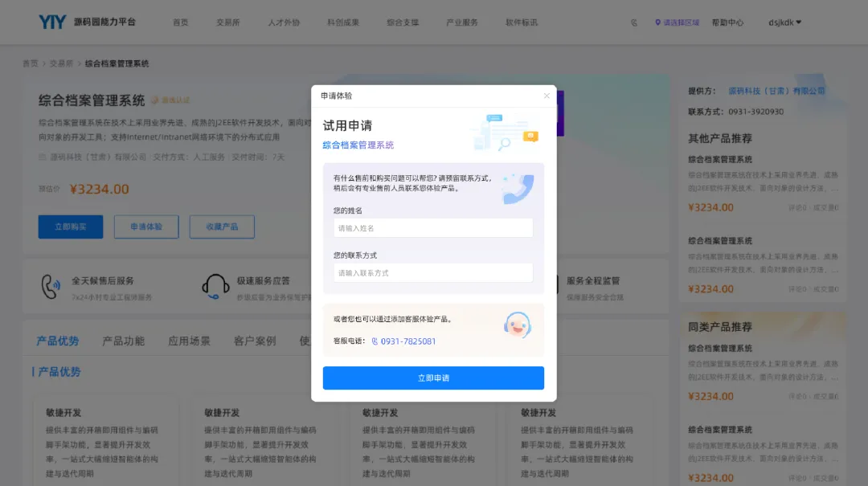Switch to the 应用场景 tab
Image resolution: width=868 pixels, height=486 pixels.
point(190,341)
